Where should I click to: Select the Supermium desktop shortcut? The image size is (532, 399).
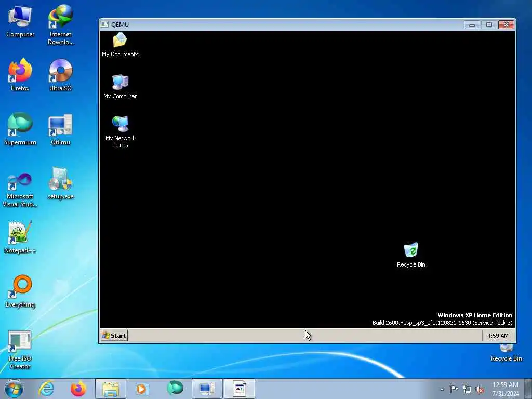[x=20, y=129]
